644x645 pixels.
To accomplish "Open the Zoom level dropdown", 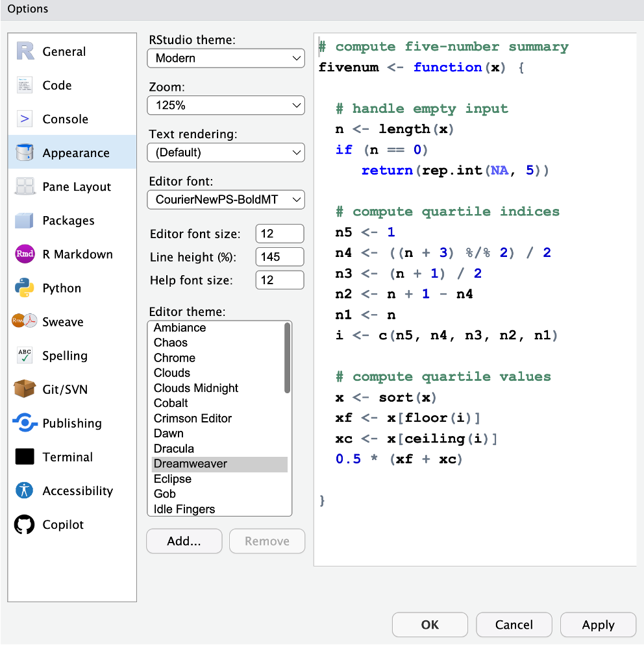I will click(x=226, y=105).
